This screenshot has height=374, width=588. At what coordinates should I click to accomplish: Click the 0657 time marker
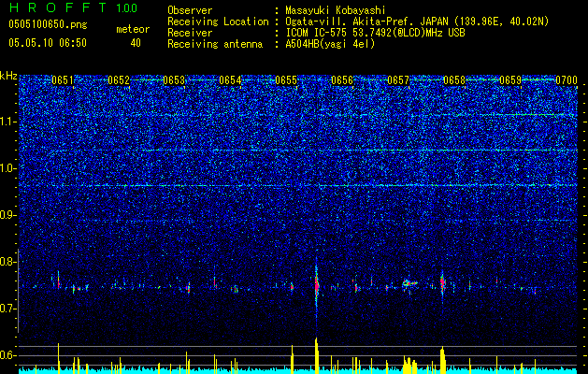pos(398,80)
